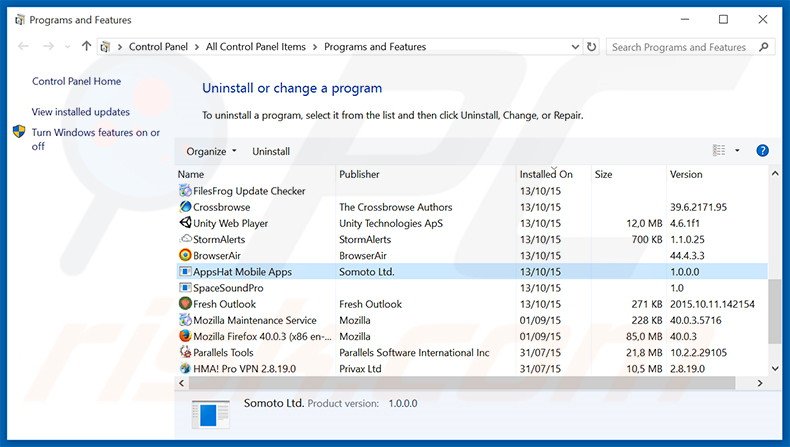Open the Control Panel Home link
The image size is (790, 447).
77,81
